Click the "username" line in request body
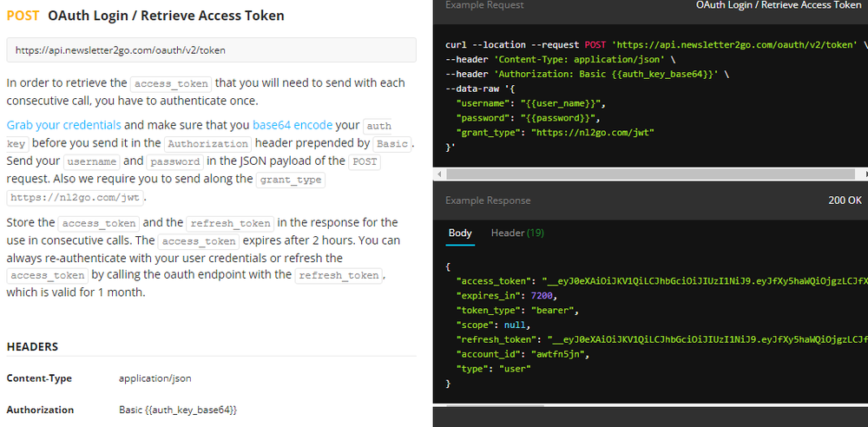 (531, 103)
